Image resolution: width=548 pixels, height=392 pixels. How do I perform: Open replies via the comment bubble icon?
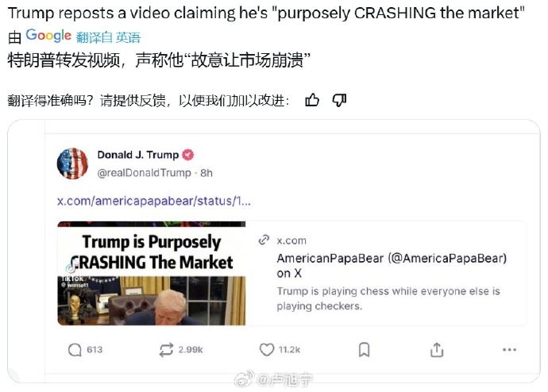click(x=75, y=349)
